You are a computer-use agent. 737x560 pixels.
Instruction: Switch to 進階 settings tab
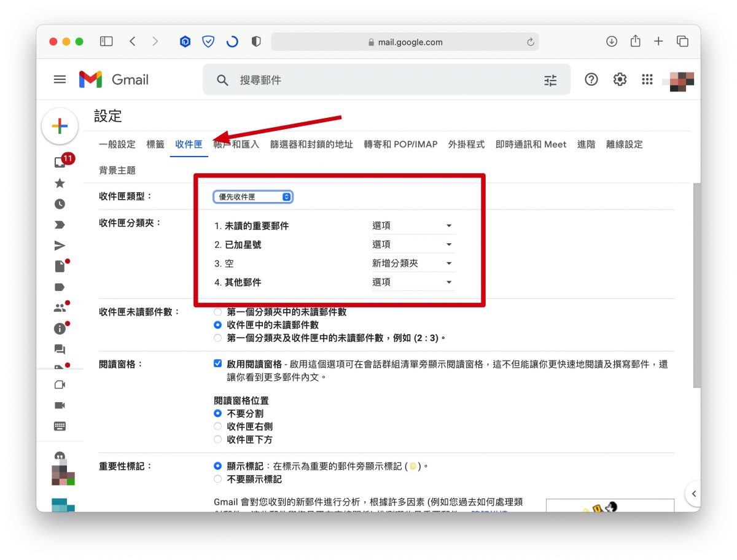[x=586, y=144]
